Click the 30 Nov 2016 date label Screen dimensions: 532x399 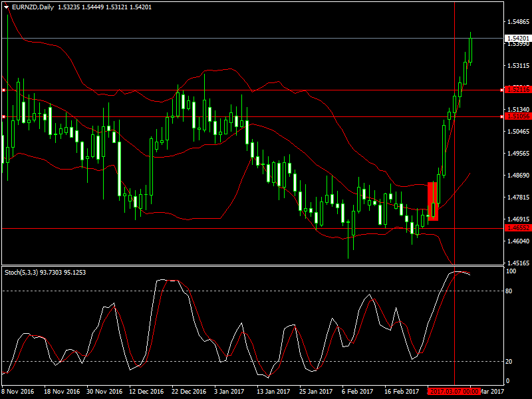104,392
